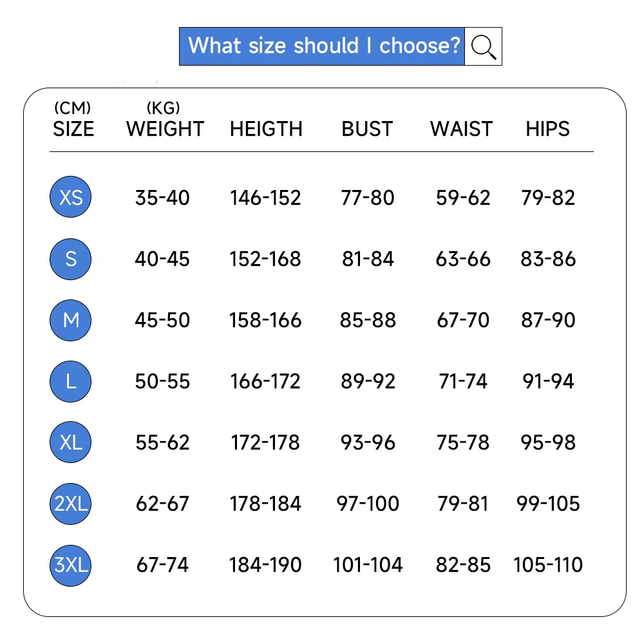
Task: Click the WEIGHT column header
Action: (x=165, y=129)
